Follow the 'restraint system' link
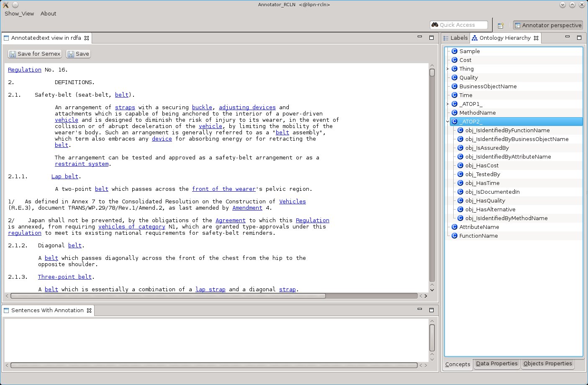The image size is (588, 385). [82, 164]
